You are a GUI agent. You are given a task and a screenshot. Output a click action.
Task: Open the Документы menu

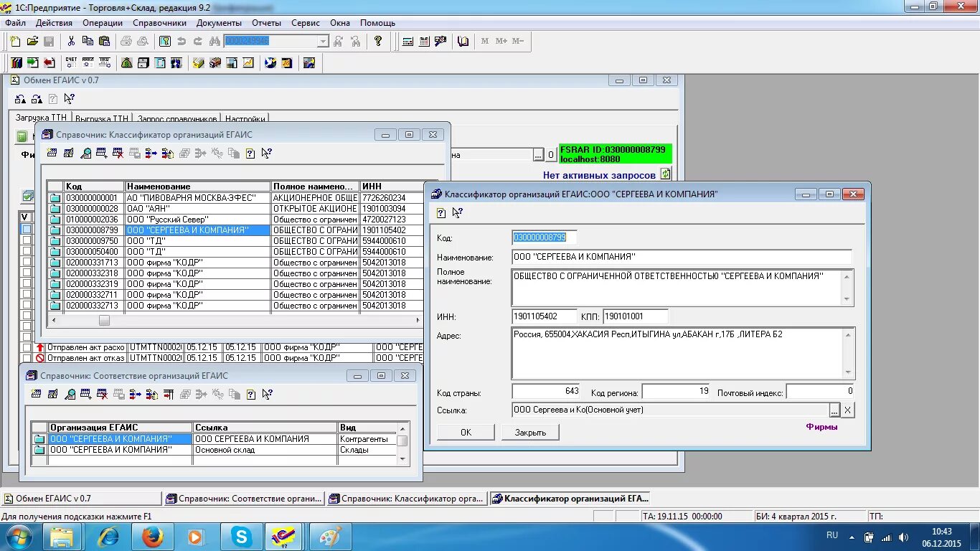click(219, 23)
